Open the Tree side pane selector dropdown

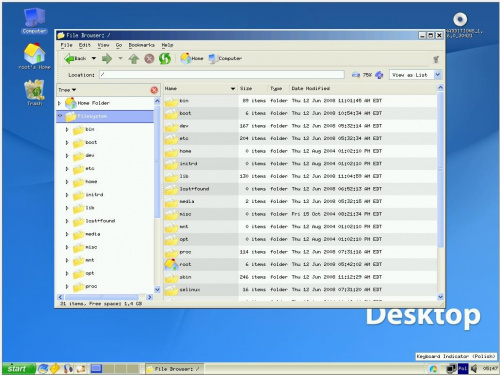(x=67, y=90)
